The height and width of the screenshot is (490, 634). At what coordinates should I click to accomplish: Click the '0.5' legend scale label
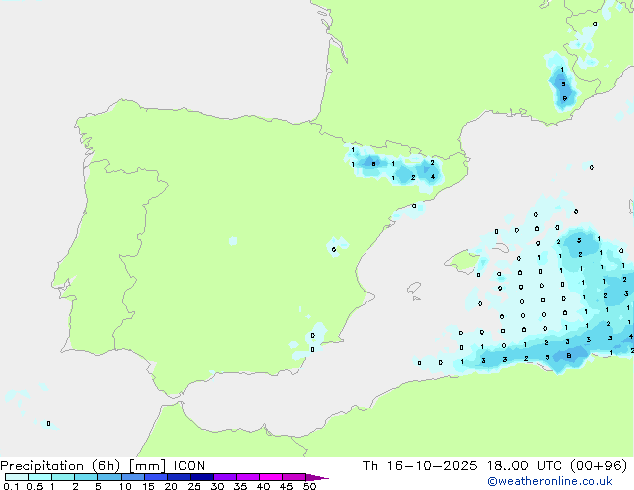pos(34,486)
